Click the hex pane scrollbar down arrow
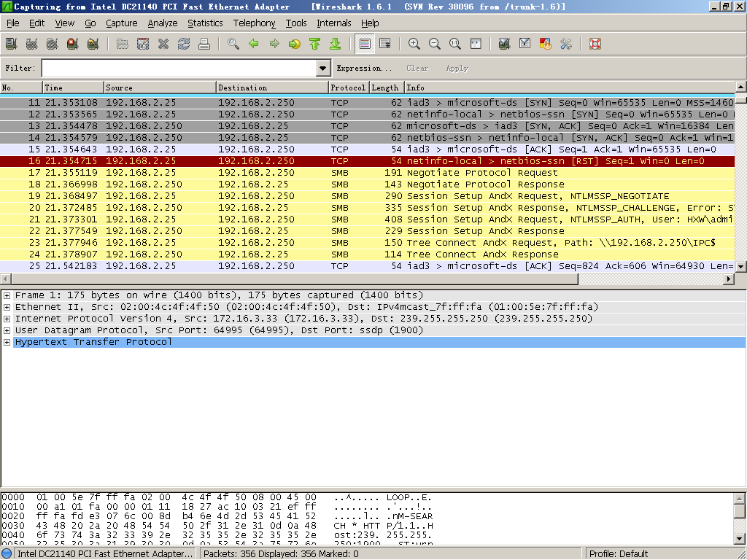The height and width of the screenshot is (560, 747). pos(740,539)
